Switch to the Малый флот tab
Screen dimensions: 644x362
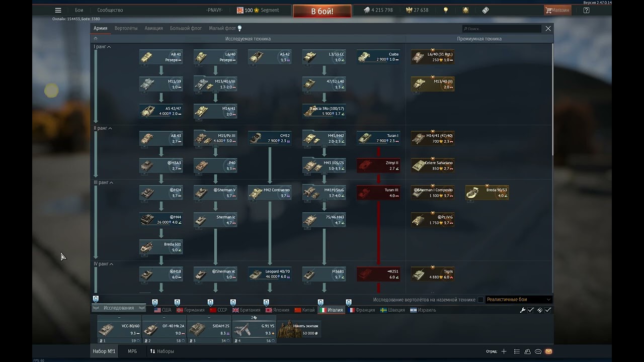click(x=222, y=28)
